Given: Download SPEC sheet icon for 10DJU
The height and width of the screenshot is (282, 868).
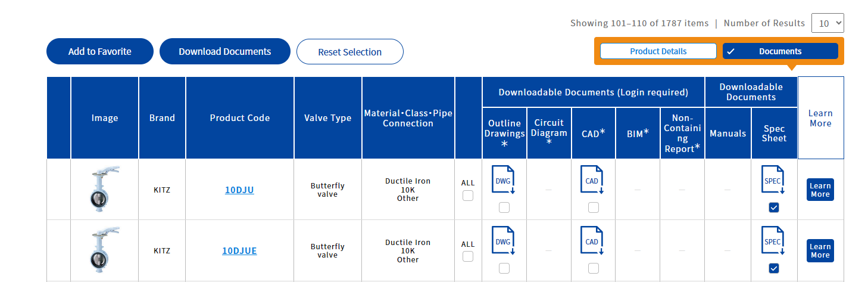Looking at the screenshot, I should 773,181.
